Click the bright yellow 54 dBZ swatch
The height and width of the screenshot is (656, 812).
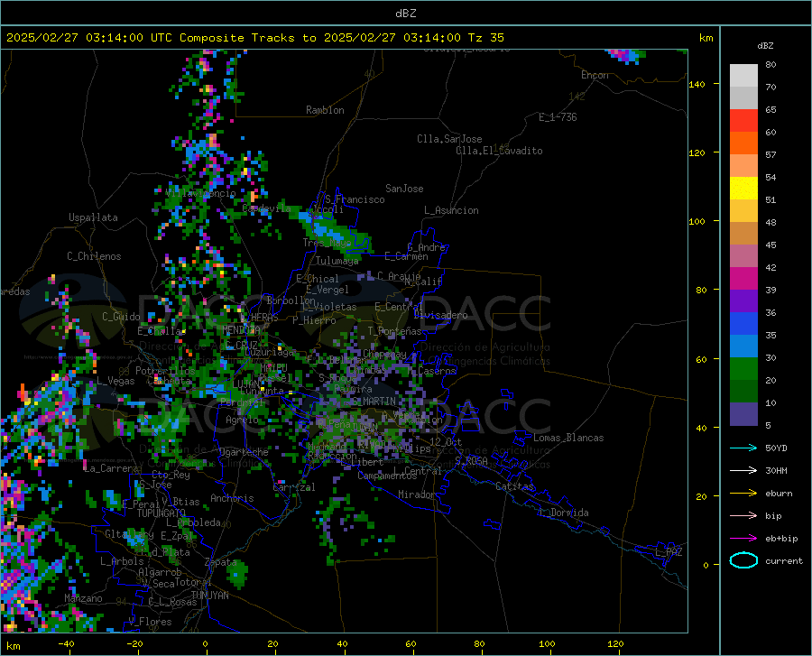pyautogui.click(x=743, y=189)
